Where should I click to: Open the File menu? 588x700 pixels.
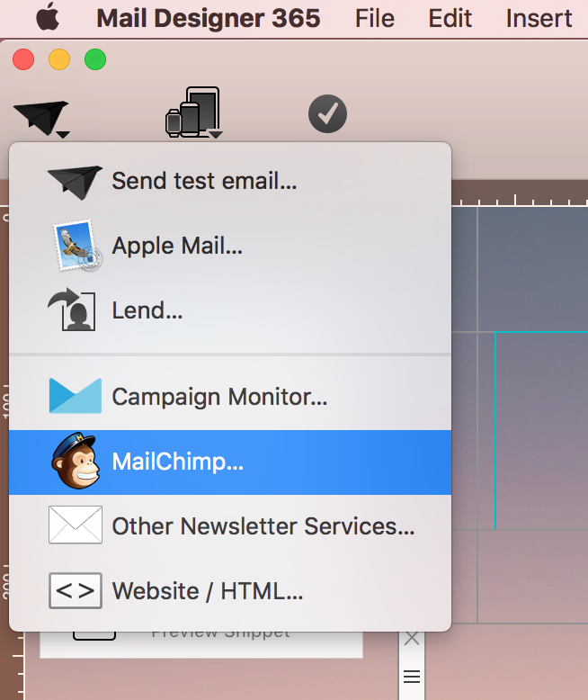pos(375,18)
